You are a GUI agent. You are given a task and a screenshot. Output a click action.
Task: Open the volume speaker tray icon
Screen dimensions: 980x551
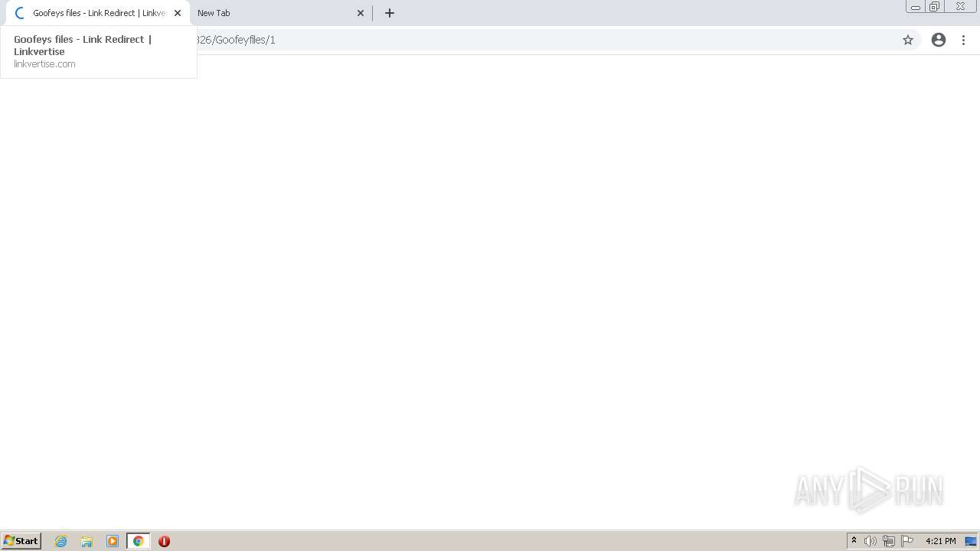(x=871, y=541)
